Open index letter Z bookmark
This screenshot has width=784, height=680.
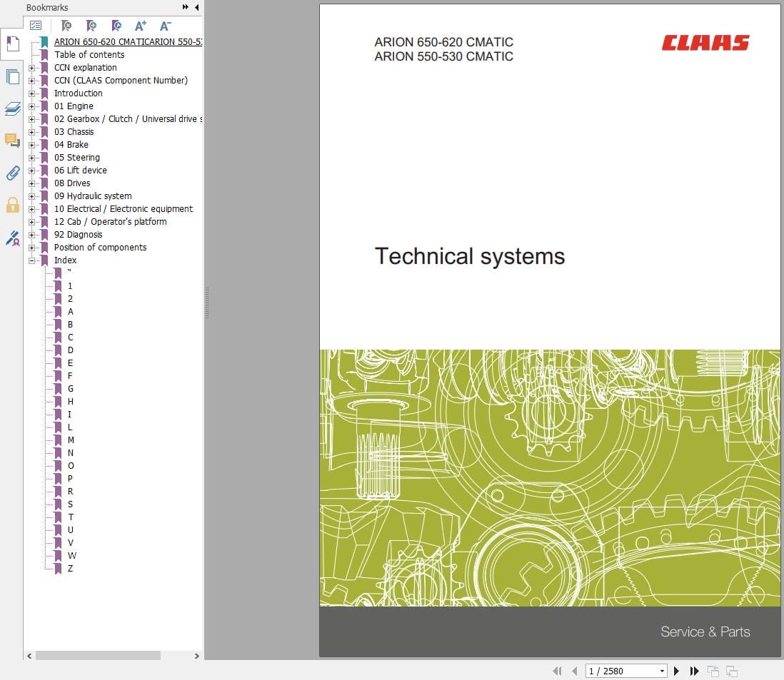(x=71, y=569)
